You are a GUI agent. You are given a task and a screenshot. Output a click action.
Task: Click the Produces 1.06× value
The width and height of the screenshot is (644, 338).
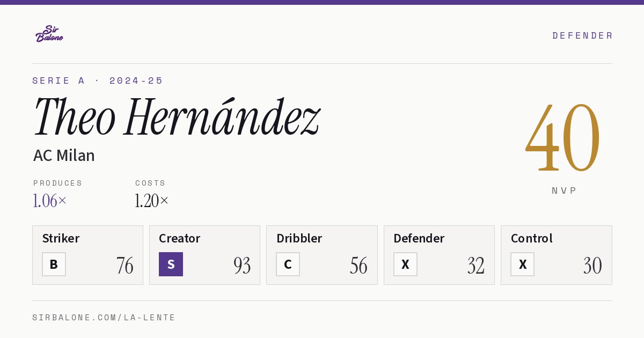50,201
